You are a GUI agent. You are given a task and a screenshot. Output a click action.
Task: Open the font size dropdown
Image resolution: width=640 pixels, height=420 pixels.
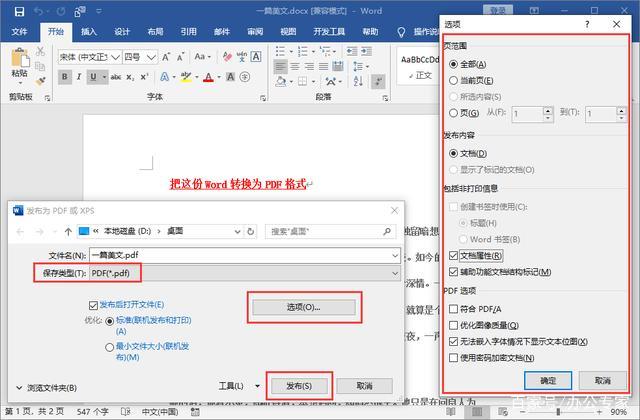point(151,57)
